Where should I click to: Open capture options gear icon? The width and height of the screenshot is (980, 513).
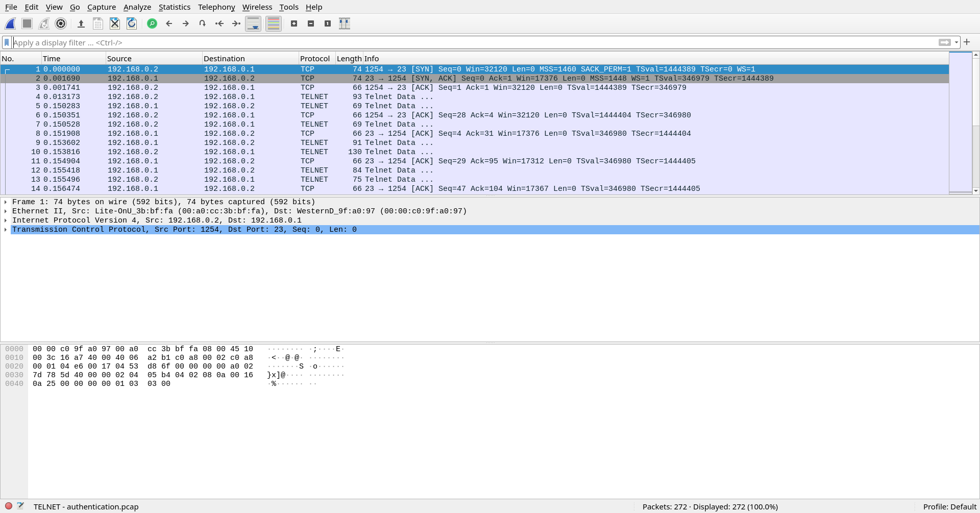tap(61, 23)
